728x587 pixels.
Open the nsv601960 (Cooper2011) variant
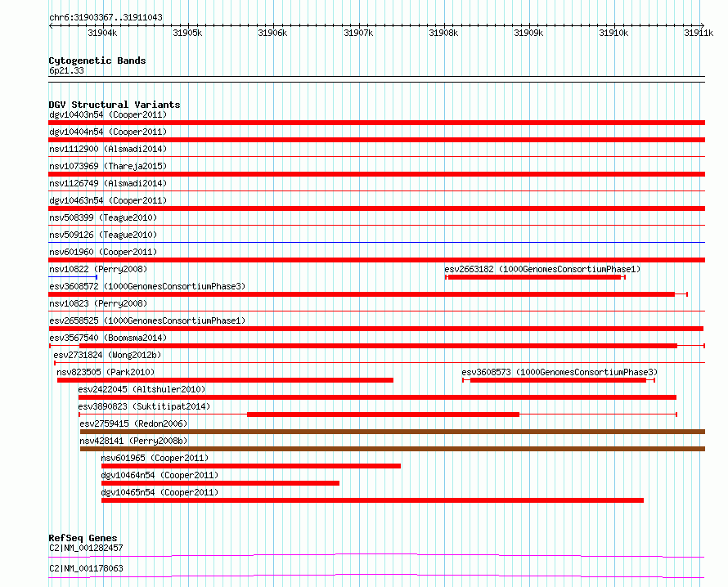tap(103, 252)
